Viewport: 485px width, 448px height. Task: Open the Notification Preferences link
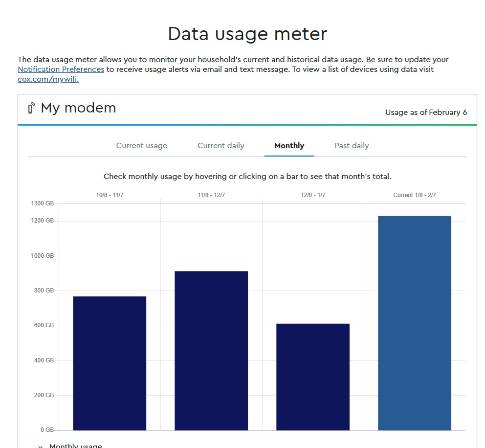pyautogui.click(x=61, y=69)
